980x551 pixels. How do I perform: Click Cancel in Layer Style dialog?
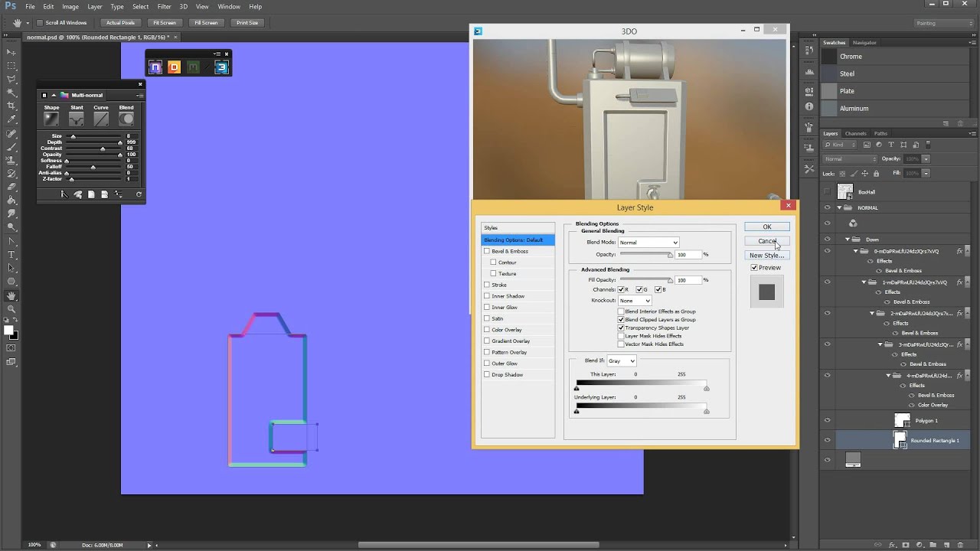point(766,241)
